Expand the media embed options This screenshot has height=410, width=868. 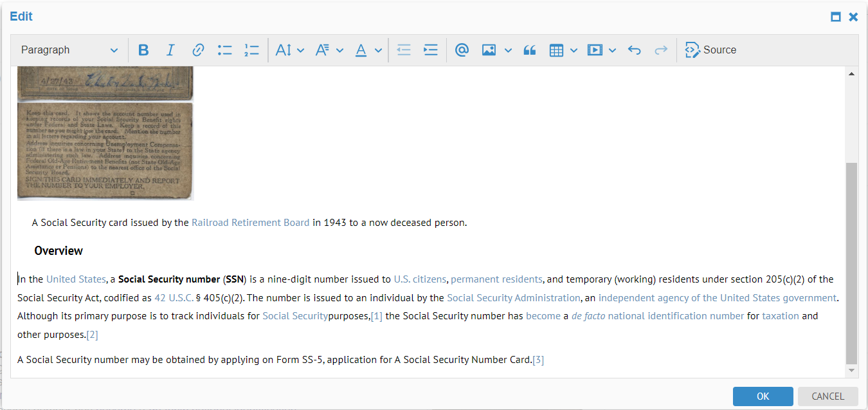611,50
